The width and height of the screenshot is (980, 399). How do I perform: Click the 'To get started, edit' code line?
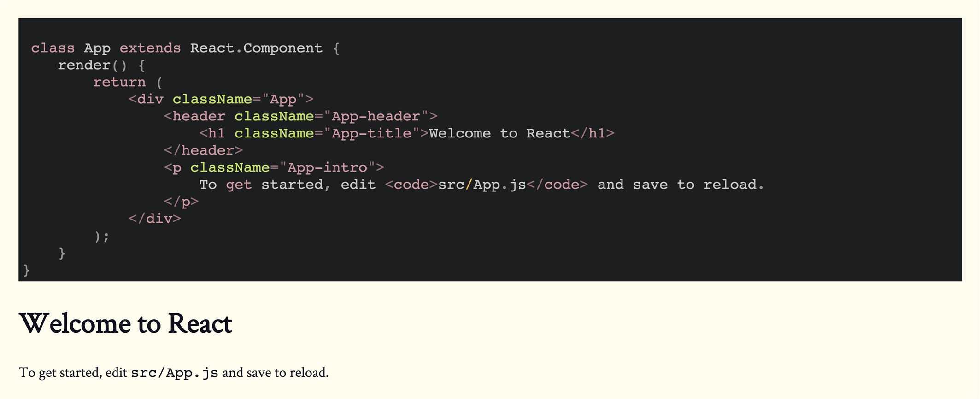pyautogui.click(x=481, y=185)
